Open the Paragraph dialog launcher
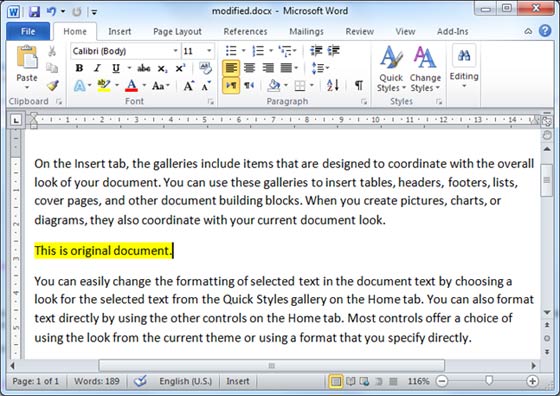 (x=364, y=102)
